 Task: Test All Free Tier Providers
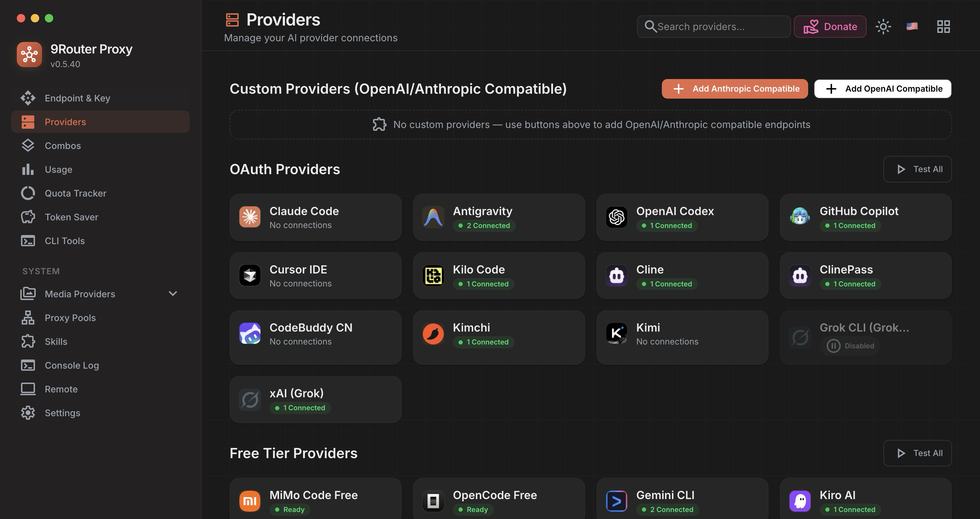(x=917, y=453)
